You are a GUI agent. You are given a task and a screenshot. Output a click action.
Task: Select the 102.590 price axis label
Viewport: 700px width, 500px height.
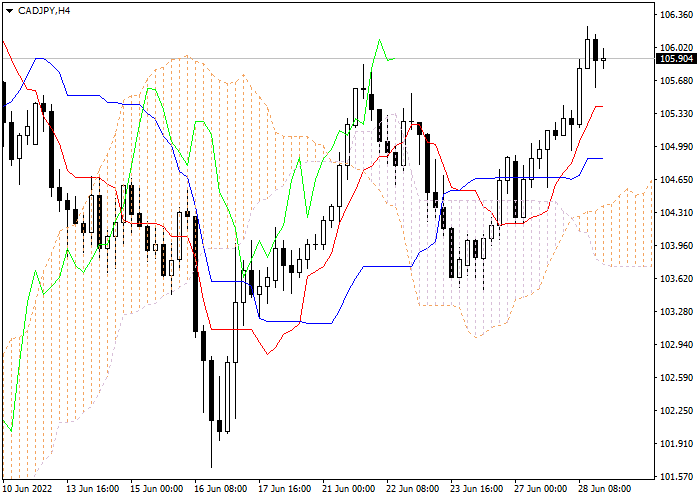676,378
